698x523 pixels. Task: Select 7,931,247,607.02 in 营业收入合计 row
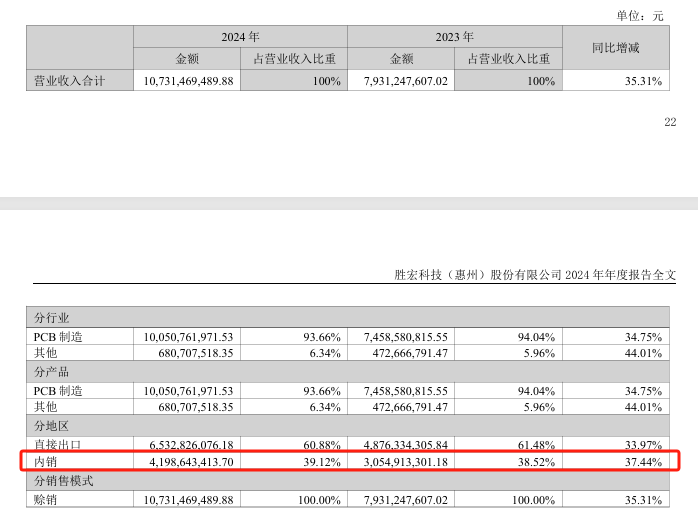click(x=406, y=81)
